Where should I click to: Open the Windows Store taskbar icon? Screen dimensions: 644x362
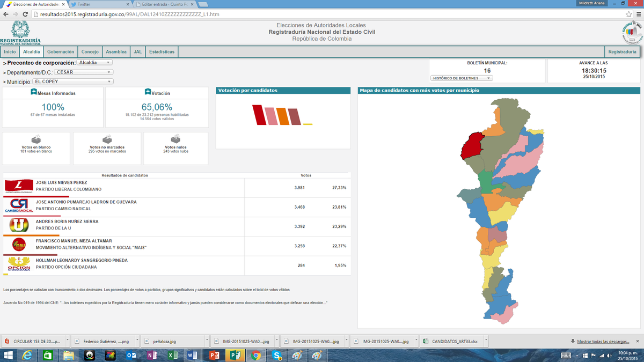tap(47, 356)
